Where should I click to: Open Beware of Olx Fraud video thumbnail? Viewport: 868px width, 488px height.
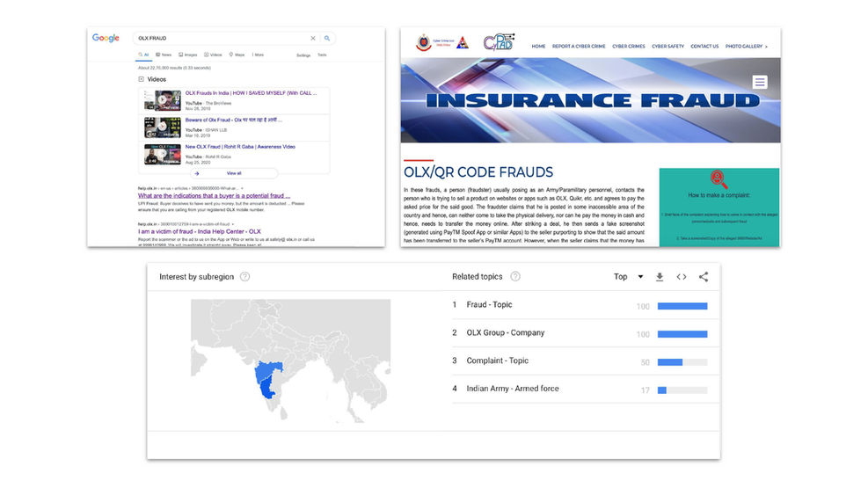[x=162, y=127]
